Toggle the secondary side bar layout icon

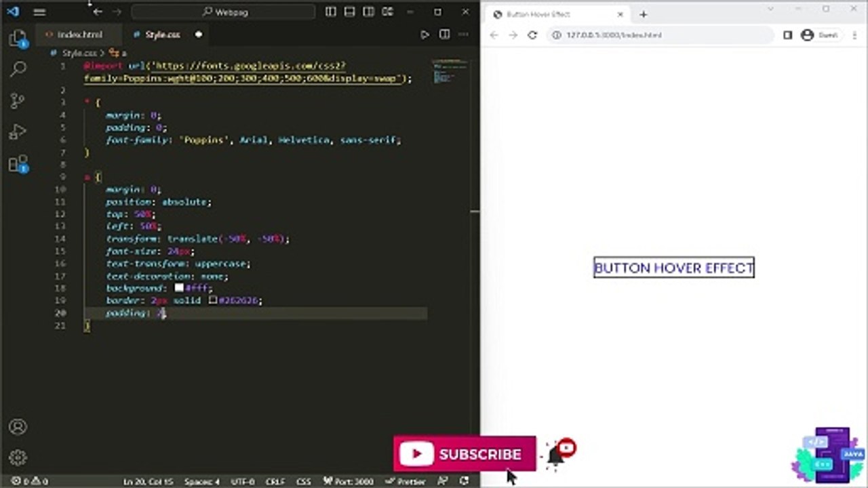368,12
